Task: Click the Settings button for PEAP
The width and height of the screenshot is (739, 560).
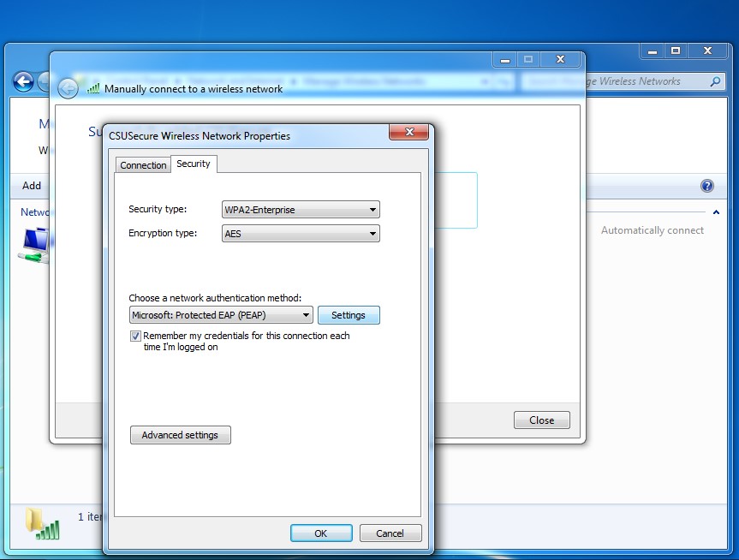Action: 349,315
